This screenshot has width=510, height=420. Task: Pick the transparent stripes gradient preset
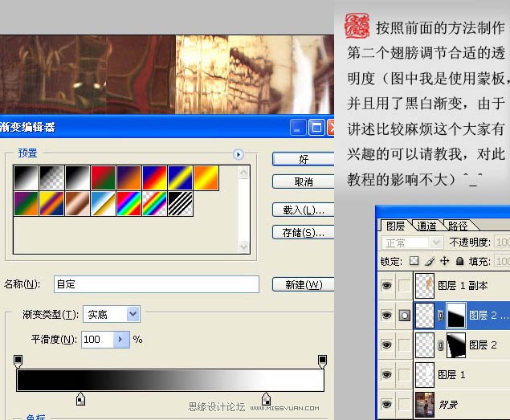[181, 204]
